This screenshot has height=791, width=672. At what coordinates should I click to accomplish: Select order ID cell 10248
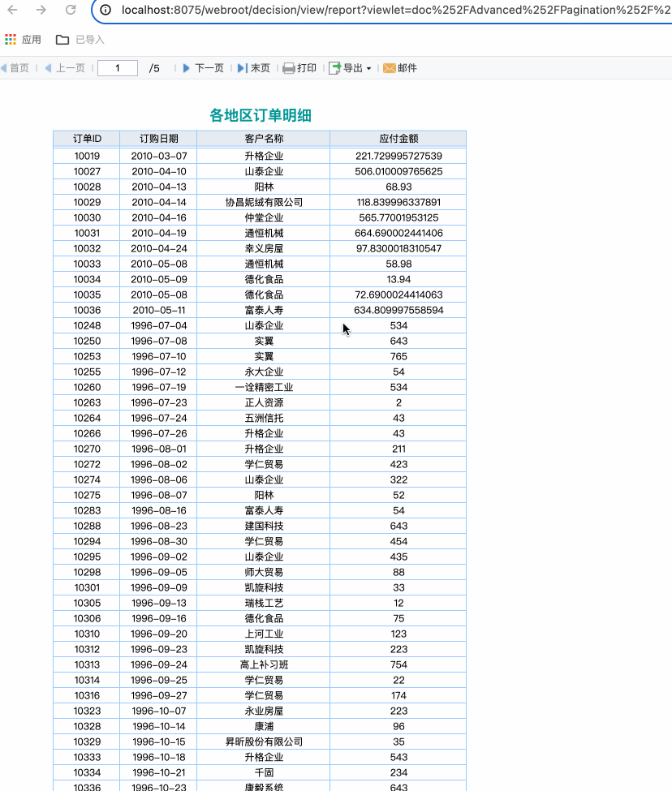pos(87,325)
